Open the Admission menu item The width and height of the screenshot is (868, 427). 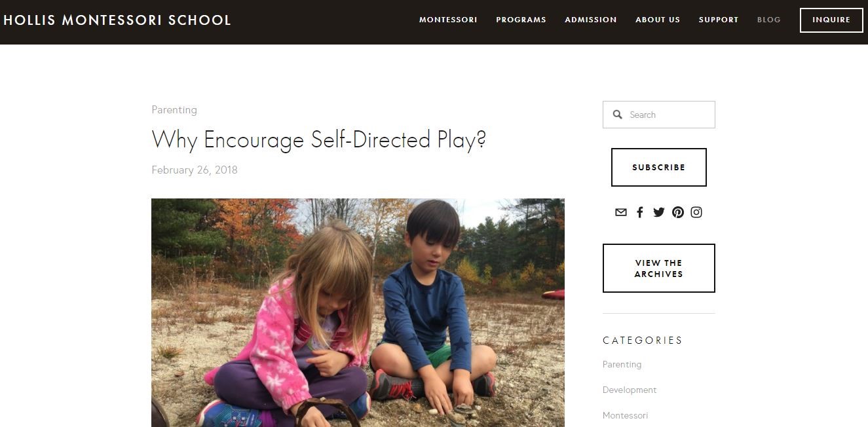[591, 20]
